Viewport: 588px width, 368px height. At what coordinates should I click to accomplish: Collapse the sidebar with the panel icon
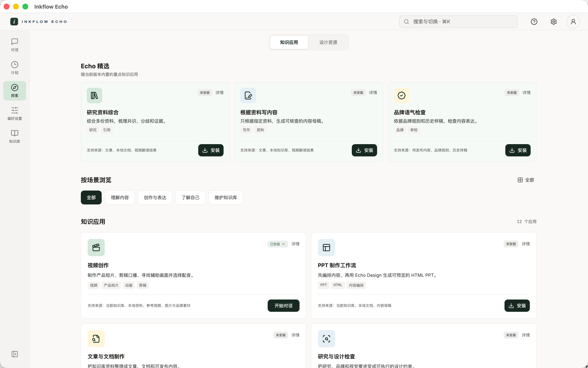(x=14, y=354)
